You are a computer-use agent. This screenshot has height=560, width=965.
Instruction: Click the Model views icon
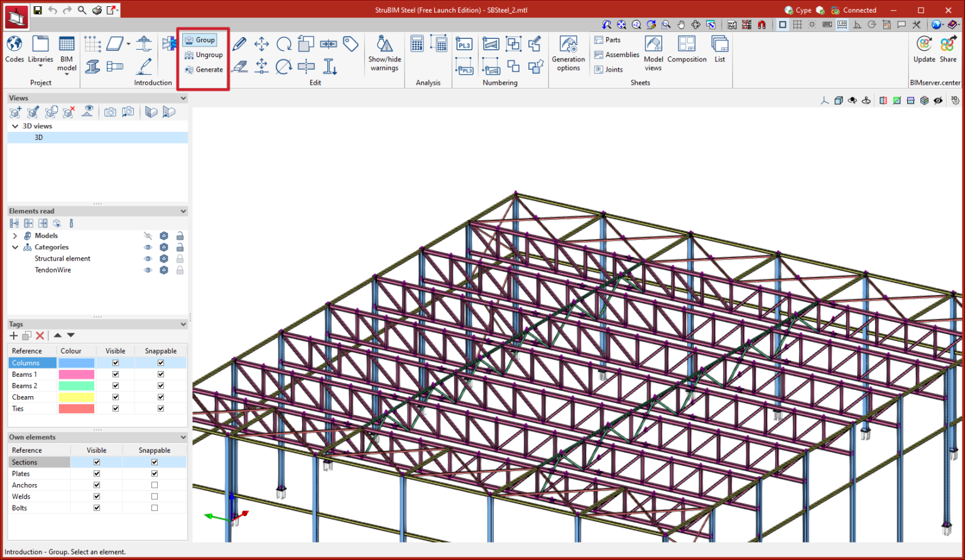[653, 45]
